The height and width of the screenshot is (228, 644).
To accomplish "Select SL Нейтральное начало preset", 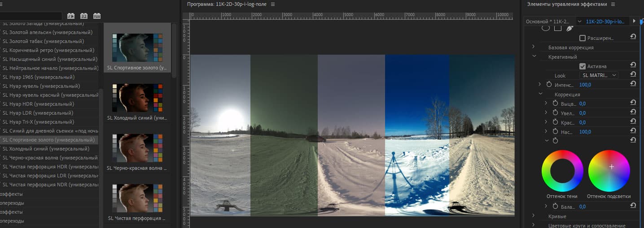I will point(49,68).
